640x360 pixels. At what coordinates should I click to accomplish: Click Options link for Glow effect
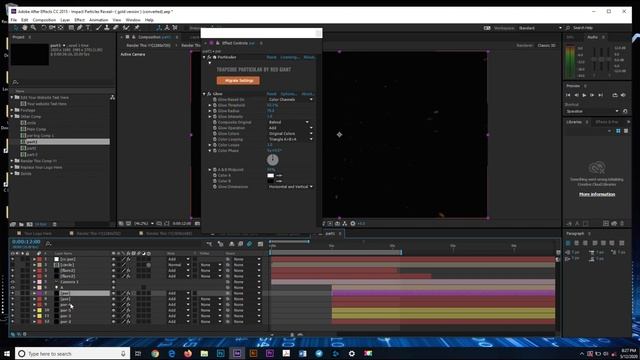tap(289, 94)
